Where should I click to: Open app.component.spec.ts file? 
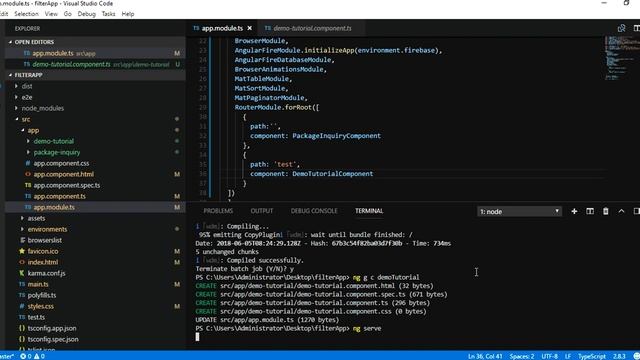67,185
